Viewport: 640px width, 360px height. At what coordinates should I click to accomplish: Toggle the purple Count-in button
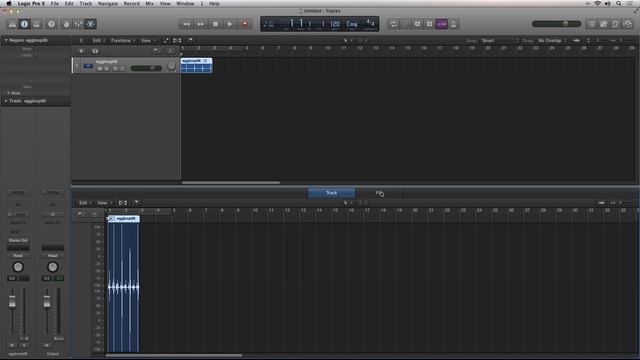click(442, 24)
